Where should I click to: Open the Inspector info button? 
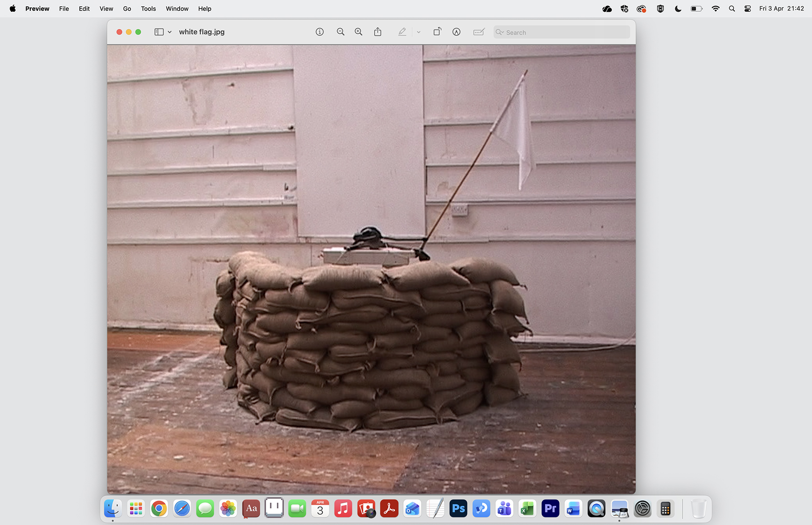pos(319,32)
